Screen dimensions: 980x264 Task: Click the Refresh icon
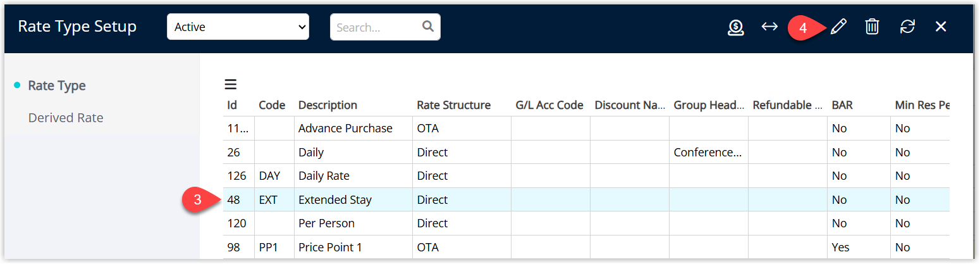pos(907,27)
